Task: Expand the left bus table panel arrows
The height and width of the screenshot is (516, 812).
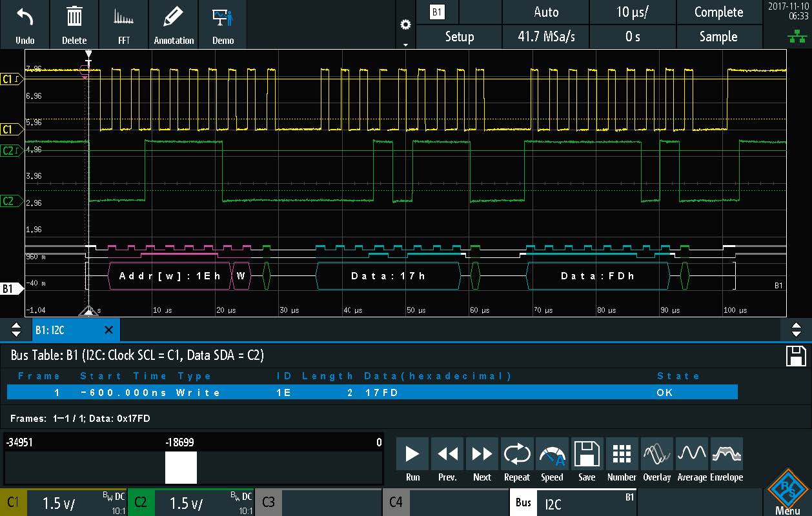Action: [x=16, y=330]
